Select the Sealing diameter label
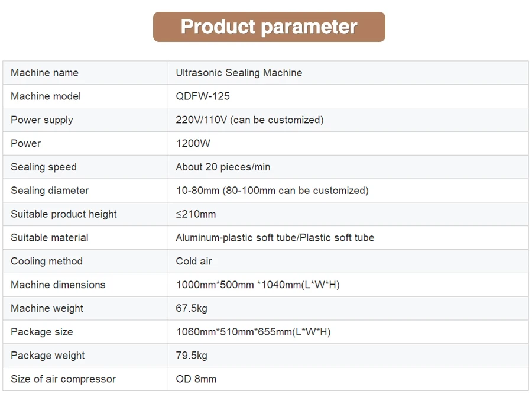 coord(50,191)
